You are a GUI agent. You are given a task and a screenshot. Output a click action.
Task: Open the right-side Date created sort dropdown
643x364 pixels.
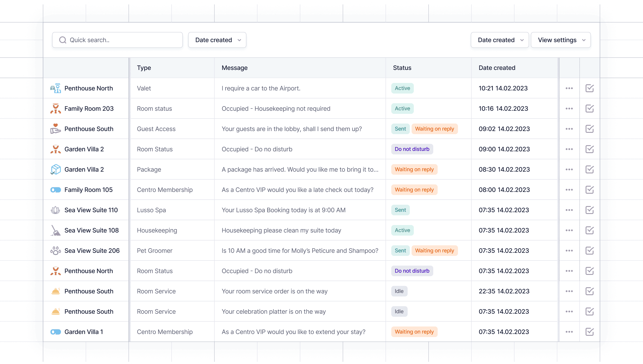pyautogui.click(x=499, y=40)
